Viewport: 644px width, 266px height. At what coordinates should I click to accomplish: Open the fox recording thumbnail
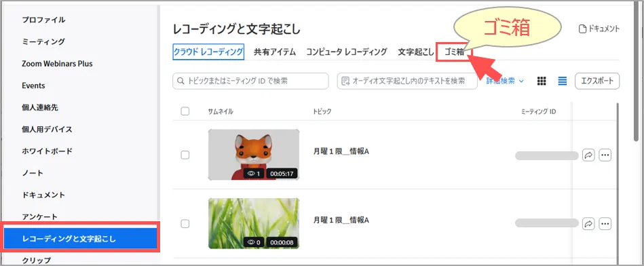(x=254, y=155)
